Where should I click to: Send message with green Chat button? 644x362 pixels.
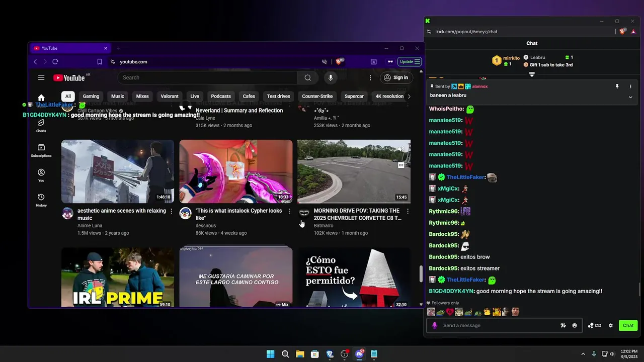(628, 325)
